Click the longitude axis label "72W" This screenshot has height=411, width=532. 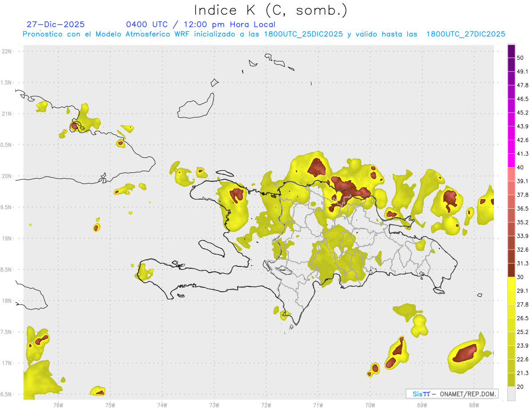[x=266, y=405]
